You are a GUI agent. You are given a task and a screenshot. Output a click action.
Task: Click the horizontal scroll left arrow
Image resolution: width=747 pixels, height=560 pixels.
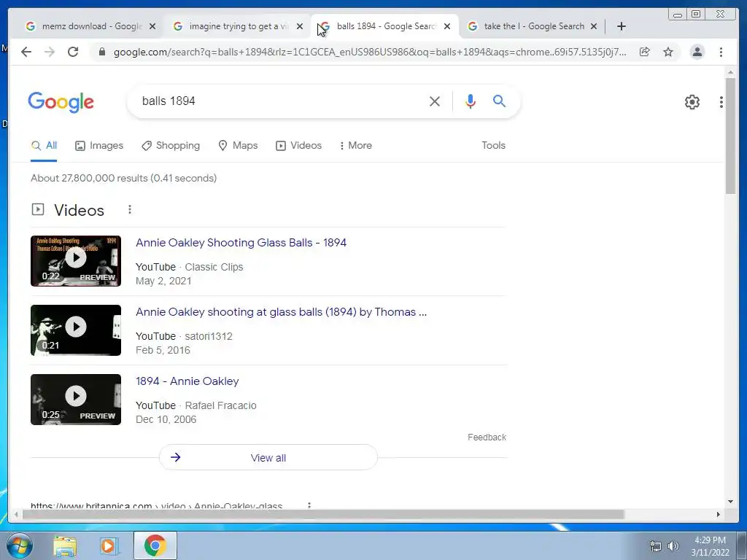click(x=16, y=514)
